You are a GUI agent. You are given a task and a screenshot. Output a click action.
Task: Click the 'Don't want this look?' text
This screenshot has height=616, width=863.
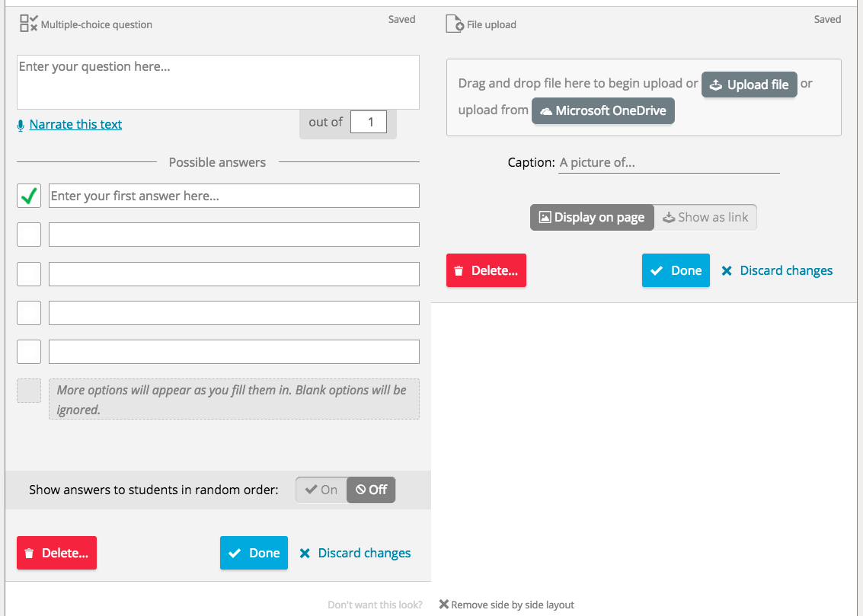pyautogui.click(x=375, y=605)
